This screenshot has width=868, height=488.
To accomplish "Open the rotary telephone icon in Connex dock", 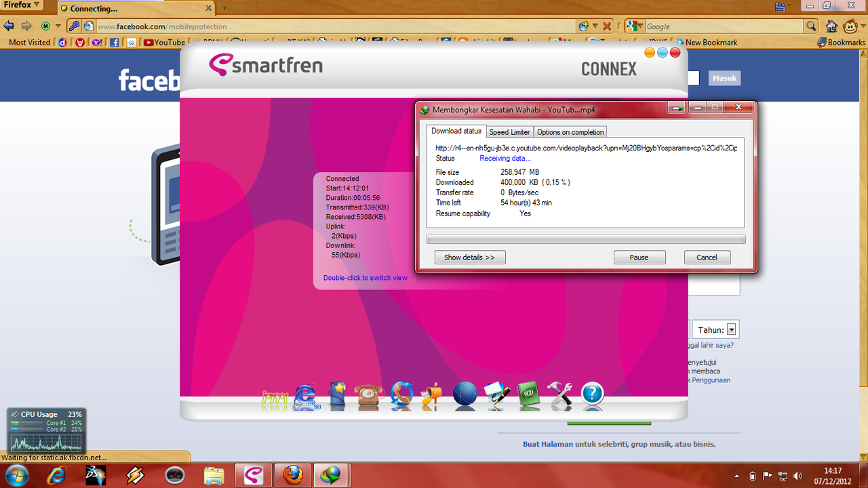I will [x=369, y=395].
